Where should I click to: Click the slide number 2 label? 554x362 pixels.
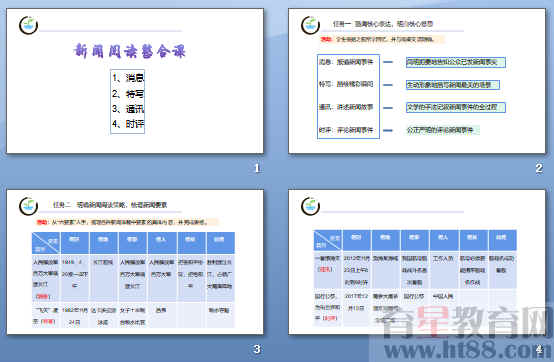coord(539,168)
